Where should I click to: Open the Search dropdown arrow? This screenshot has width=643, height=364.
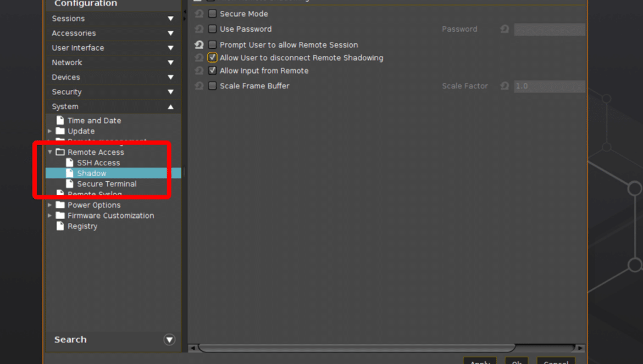coord(169,339)
